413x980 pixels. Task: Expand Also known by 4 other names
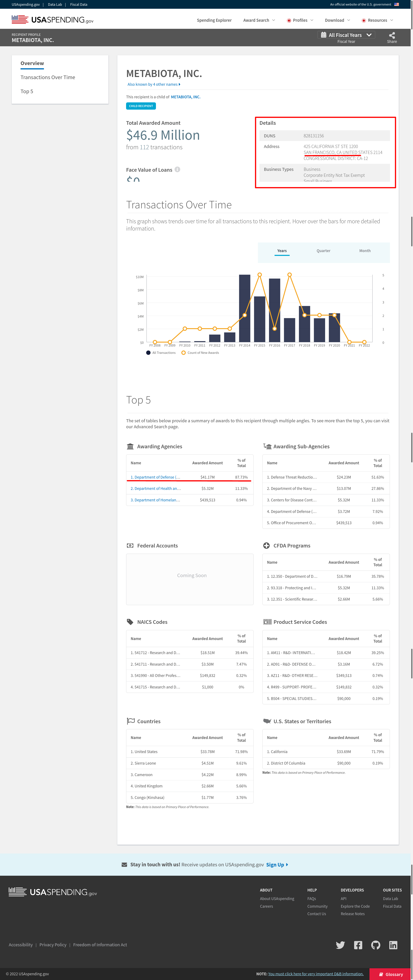coord(154,84)
